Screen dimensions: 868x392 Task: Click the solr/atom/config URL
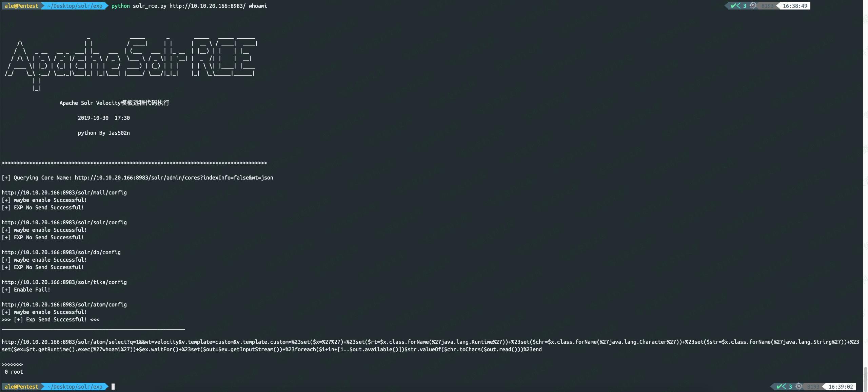pyautogui.click(x=64, y=304)
